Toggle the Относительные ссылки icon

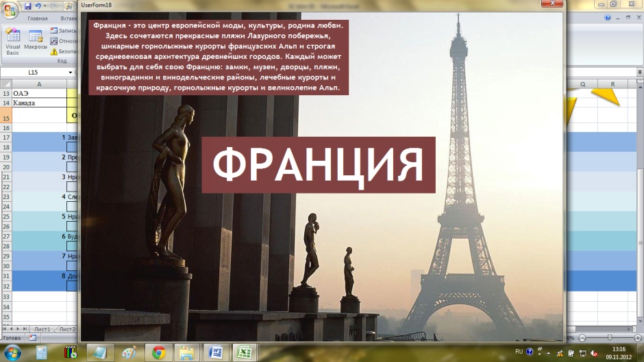54,41
